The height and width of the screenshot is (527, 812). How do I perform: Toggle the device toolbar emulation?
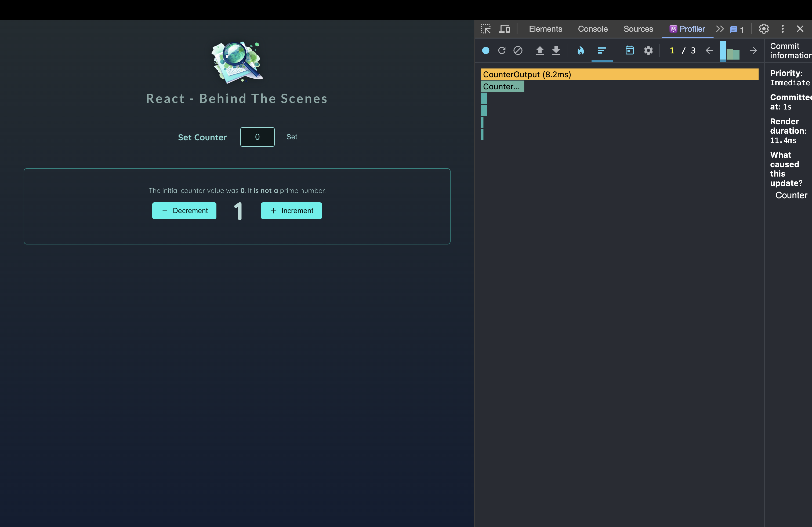pos(505,29)
